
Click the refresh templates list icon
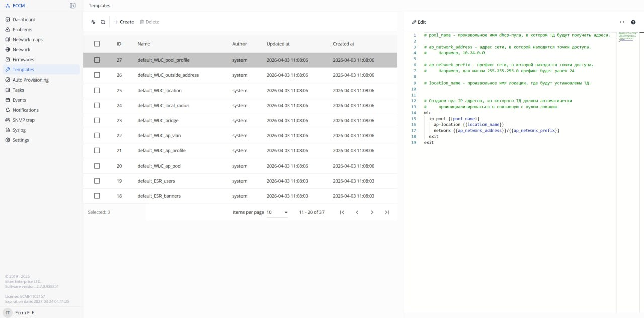coord(103,22)
